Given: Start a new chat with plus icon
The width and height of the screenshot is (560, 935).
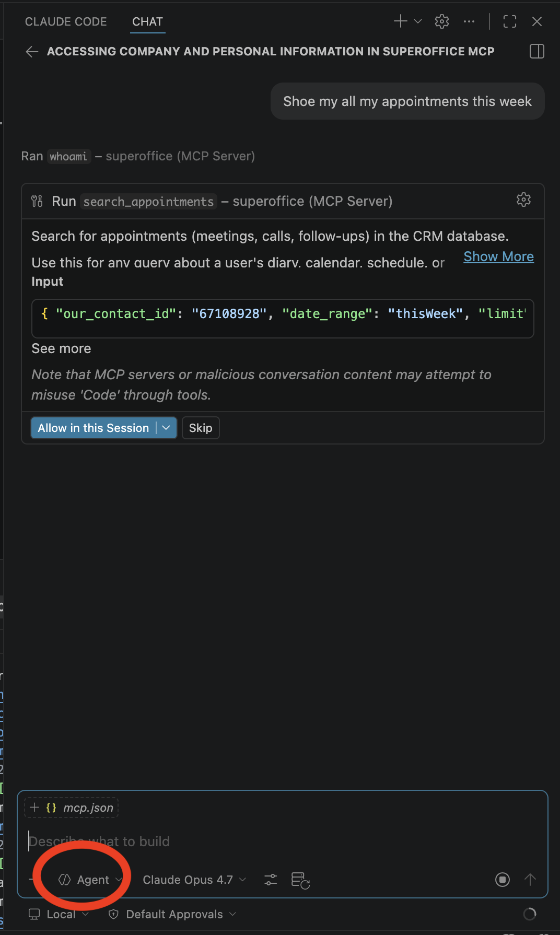Looking at the screenshot, I should click(400, 21).
